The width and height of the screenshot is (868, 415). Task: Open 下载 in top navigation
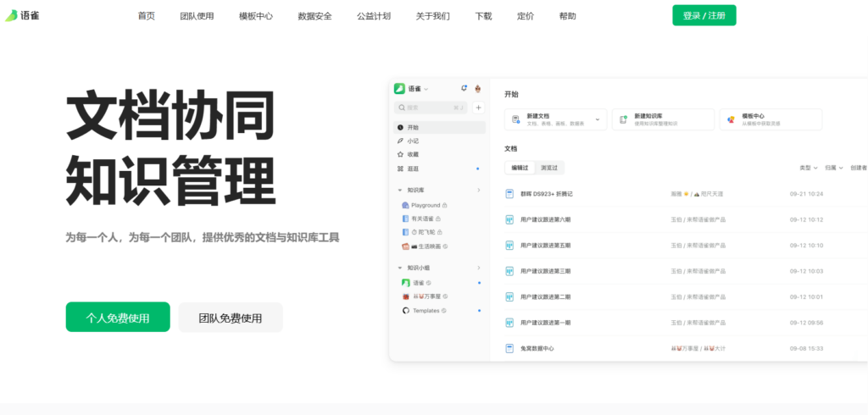[x=483, y=16]
